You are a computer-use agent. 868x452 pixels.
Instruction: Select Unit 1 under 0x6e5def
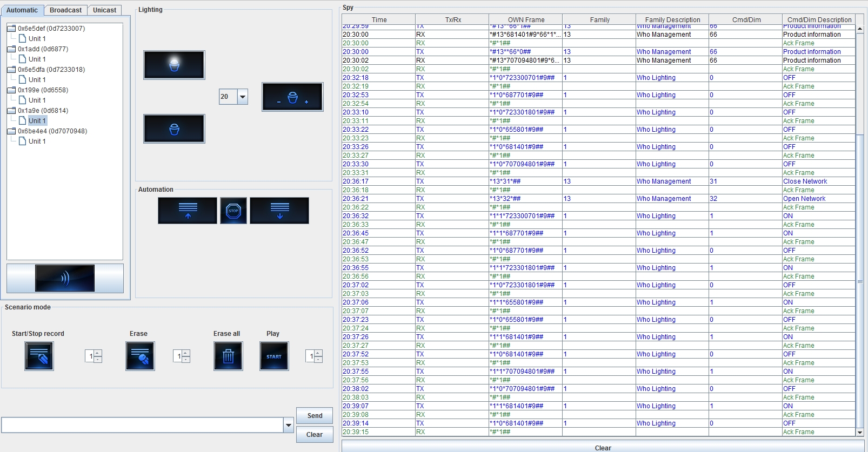[x=37, y=38]
